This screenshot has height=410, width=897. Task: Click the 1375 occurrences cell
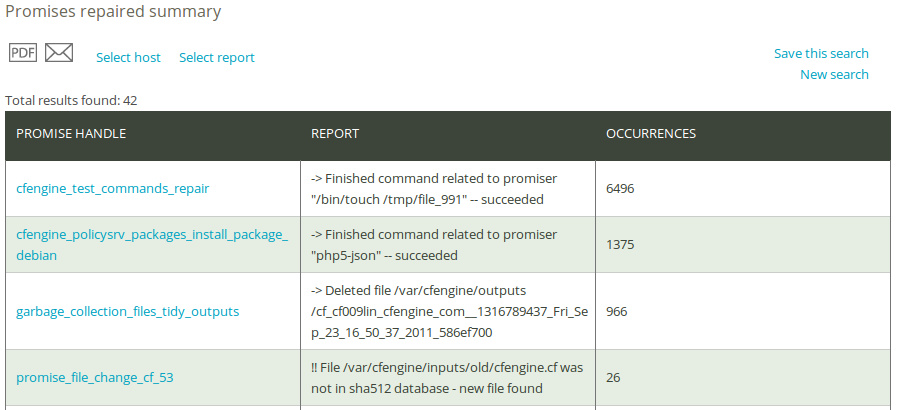(620, 244)
